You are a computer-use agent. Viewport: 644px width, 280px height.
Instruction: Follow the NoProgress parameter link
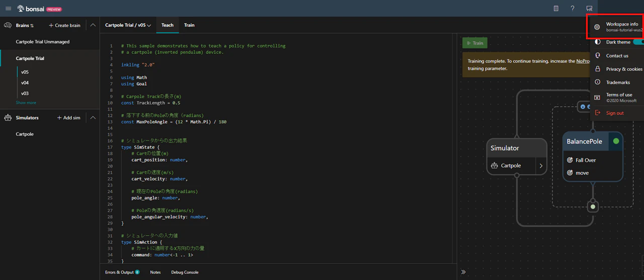[583, 61]
